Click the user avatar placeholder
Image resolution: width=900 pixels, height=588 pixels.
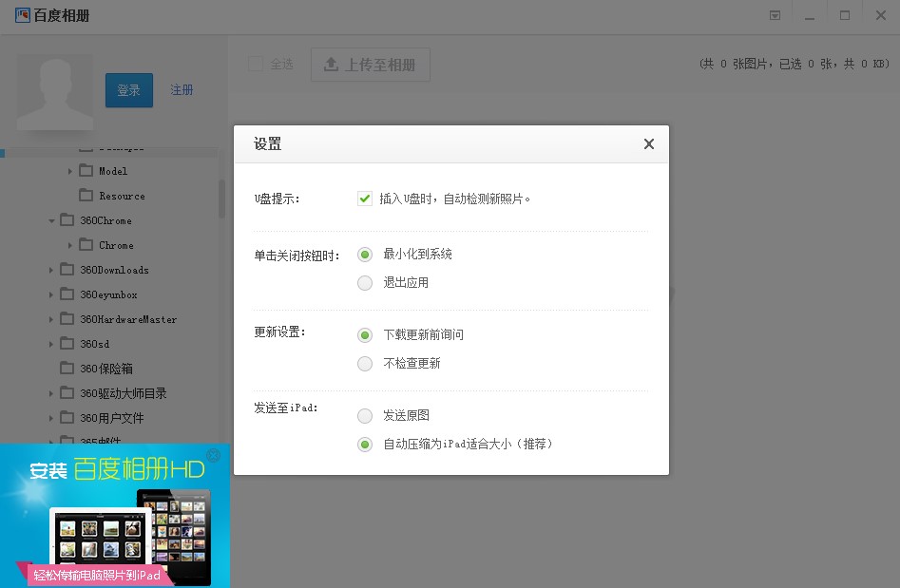tap(55, 92)
